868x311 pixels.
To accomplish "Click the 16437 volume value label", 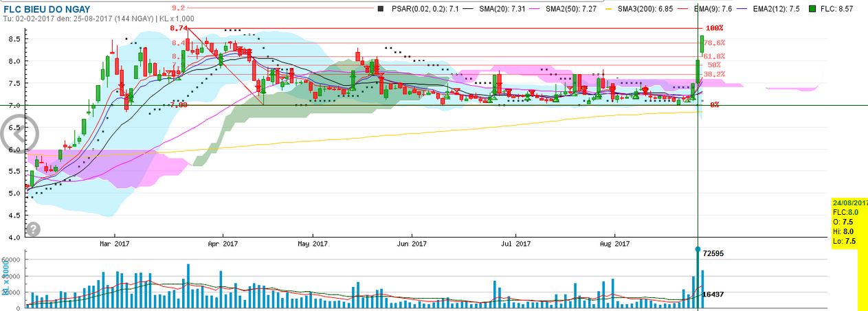I will tap(713, 294).
